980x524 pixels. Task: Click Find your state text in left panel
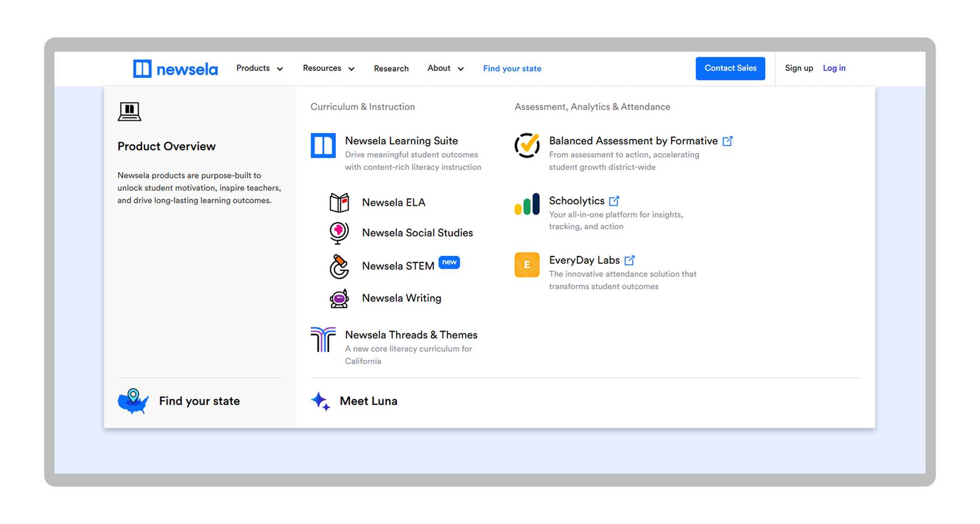coord(200,401)
